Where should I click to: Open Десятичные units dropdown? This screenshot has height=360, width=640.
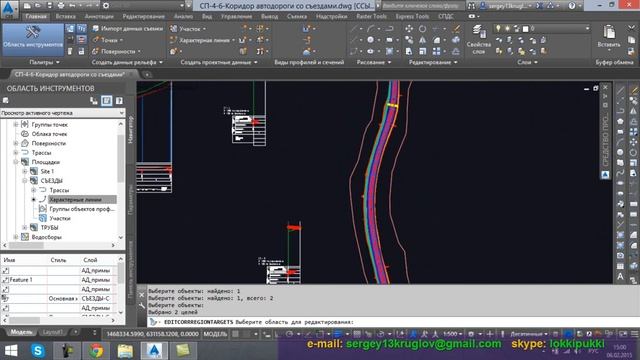click(528, 334)
